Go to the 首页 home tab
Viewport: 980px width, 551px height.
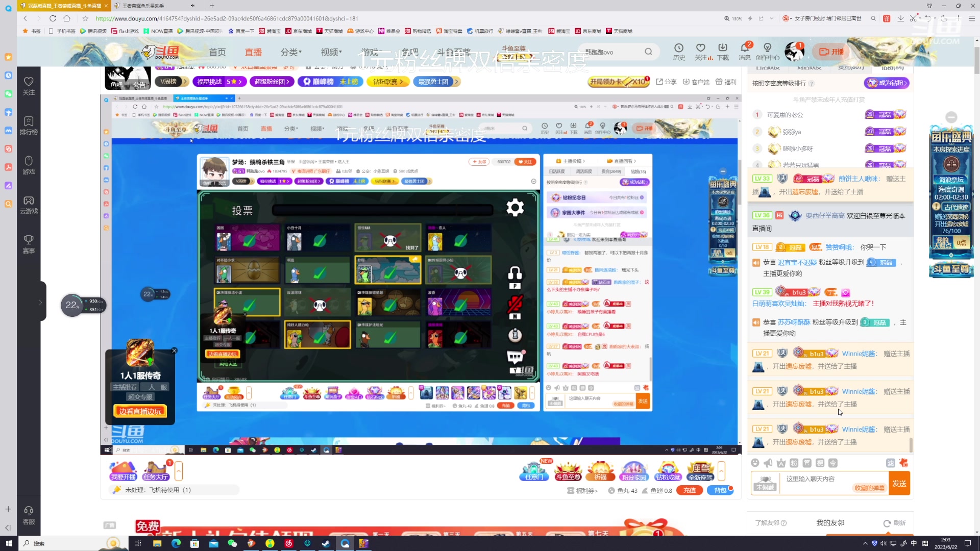tap(217, 52)
